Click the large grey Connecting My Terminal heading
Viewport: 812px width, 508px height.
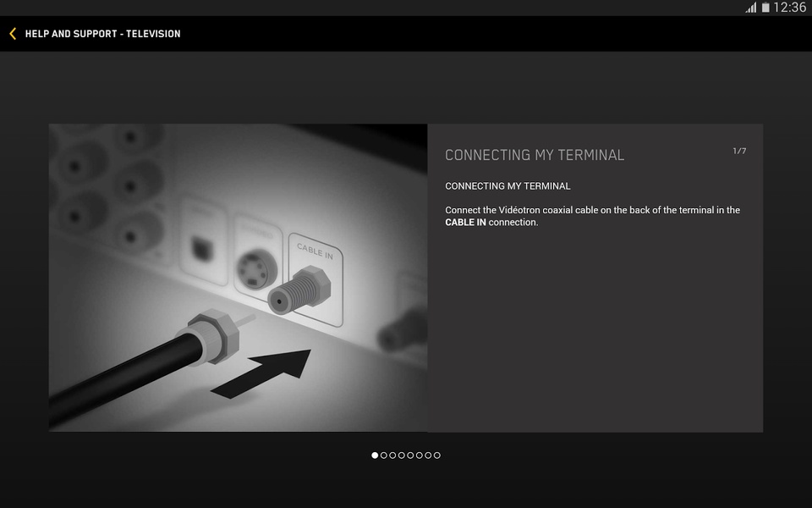coord(535,155)
